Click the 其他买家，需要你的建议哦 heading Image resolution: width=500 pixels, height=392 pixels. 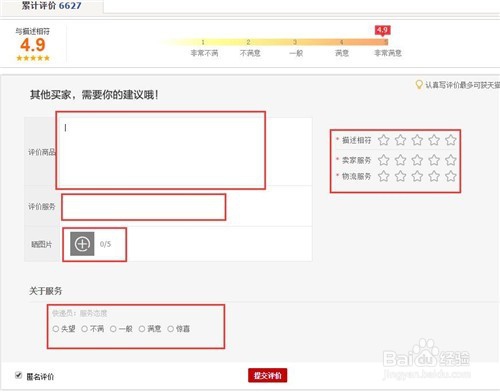click(x=94, y=95)
